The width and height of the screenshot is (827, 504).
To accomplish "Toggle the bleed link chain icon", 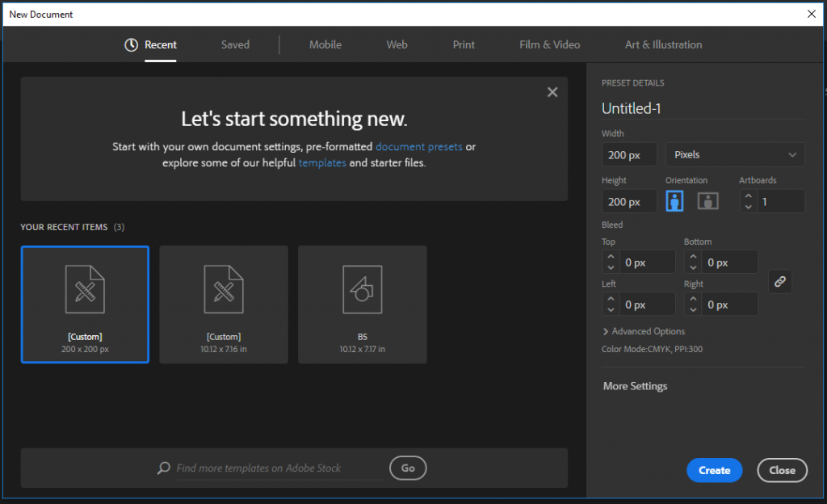I will tap(779, 281).
